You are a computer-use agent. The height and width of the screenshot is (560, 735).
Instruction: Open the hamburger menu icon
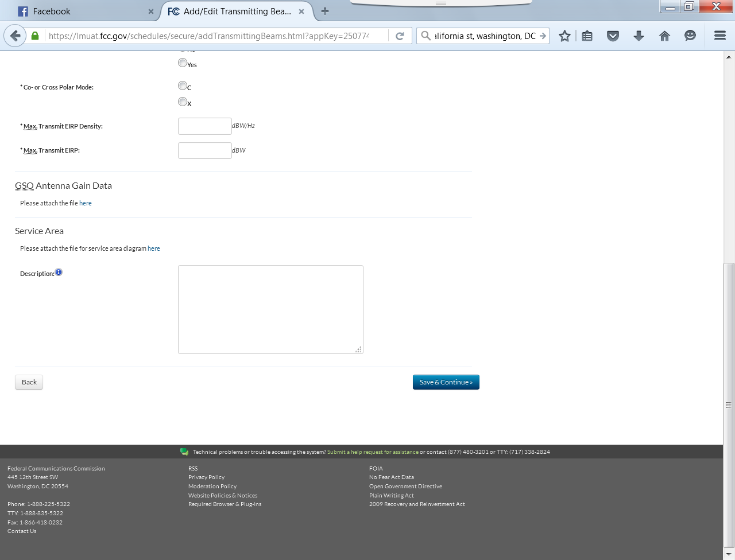tap(720, 36)
